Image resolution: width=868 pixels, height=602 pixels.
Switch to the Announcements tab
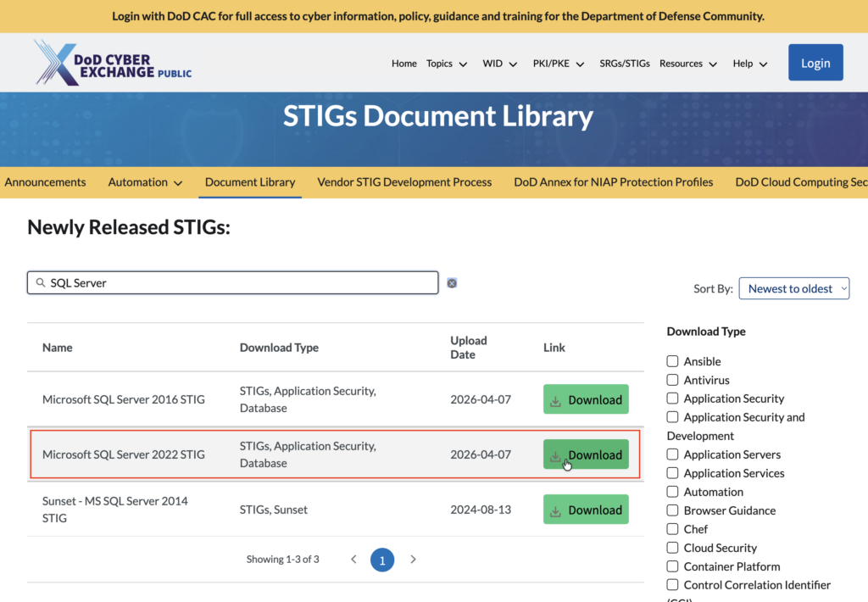(46, 182)
